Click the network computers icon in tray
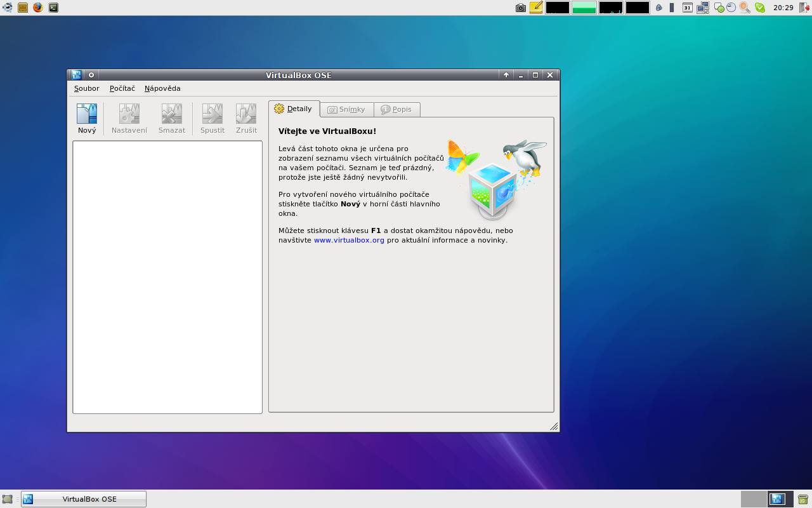The width and height of the screenshot is (812, 508). (702, 8)
